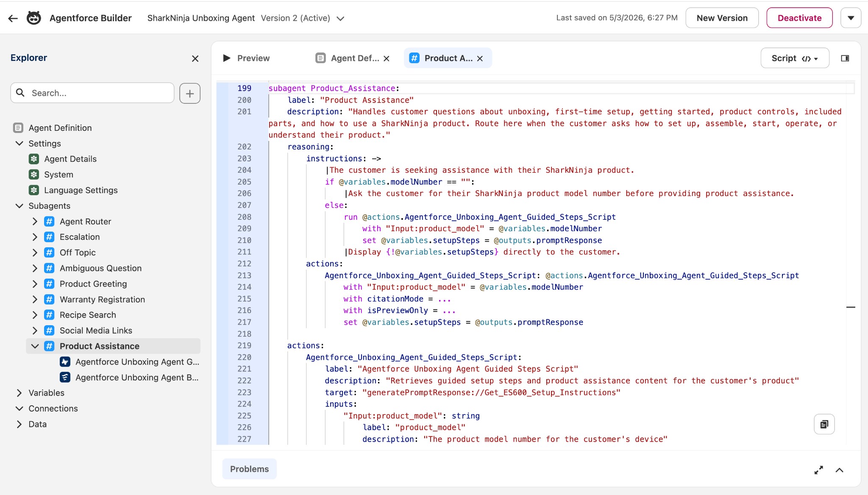Click the 'else:' line 207
Viewport: 868px width, 495px height.
click(x=336, y=205)
